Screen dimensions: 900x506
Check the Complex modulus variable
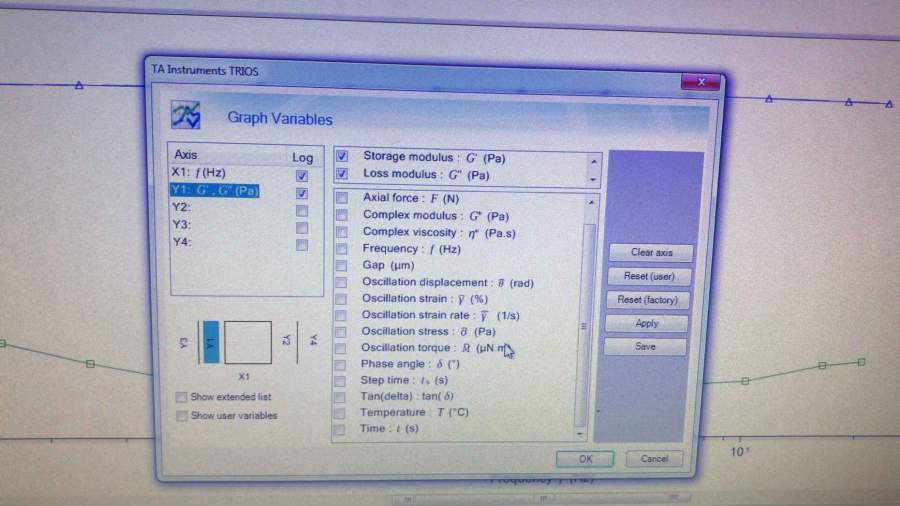(342, 215)
